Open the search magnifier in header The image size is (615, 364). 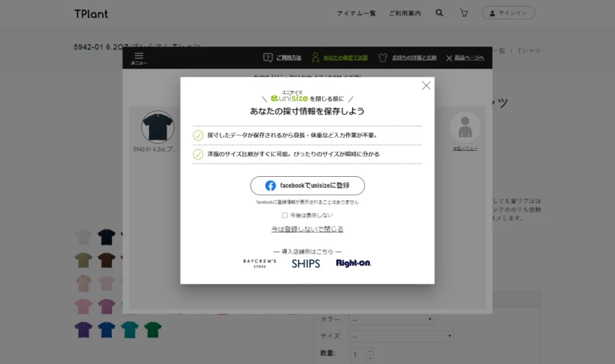tap(439, 13)
